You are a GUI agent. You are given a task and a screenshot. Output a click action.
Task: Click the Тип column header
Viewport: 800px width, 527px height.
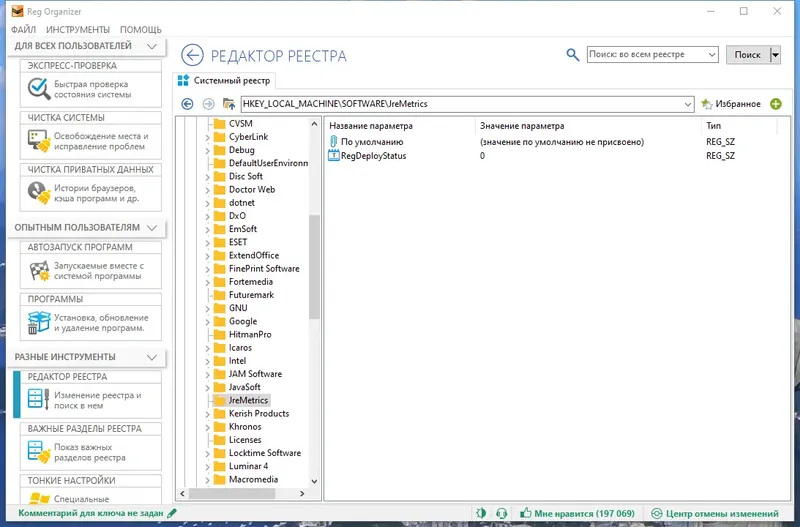coord(713,126)
